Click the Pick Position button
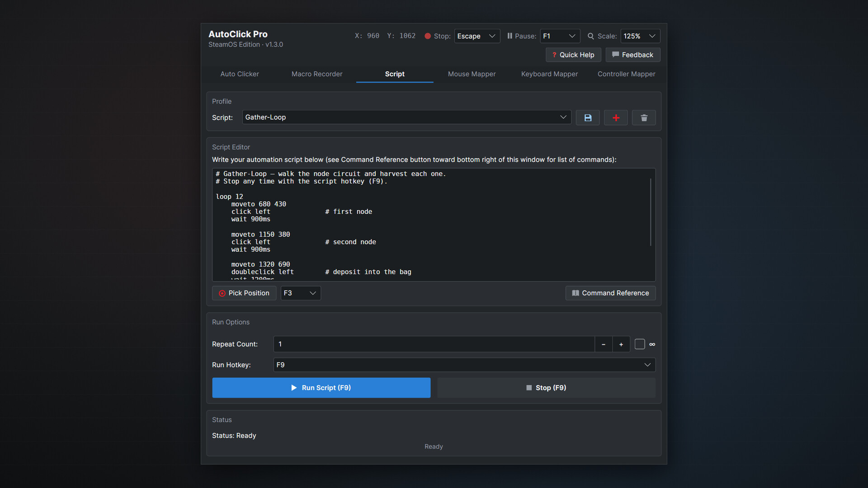The height and width of the screenshot is (488, 868). tap(244, 293)
